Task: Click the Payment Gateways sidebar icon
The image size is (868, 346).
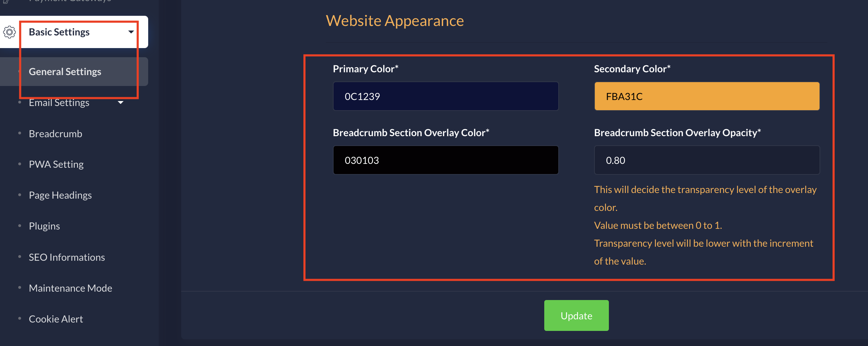Action: coord(6,1)
